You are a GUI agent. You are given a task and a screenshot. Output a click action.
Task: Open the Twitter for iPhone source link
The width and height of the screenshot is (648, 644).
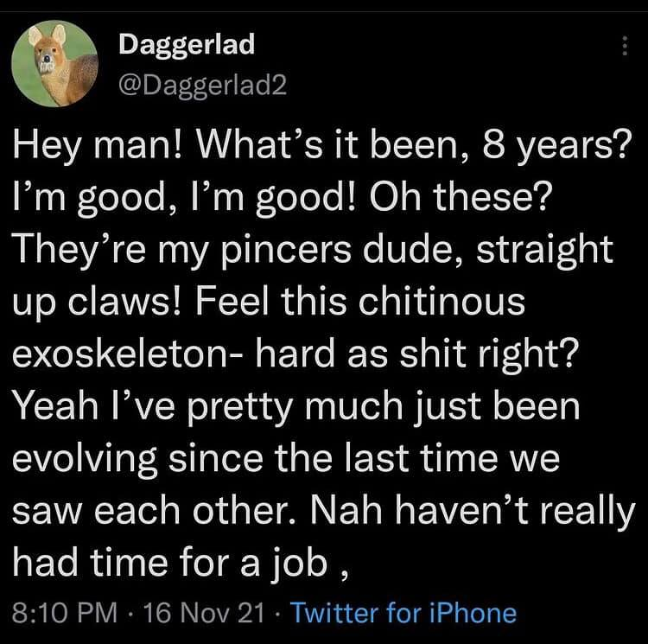coord(403,613)
